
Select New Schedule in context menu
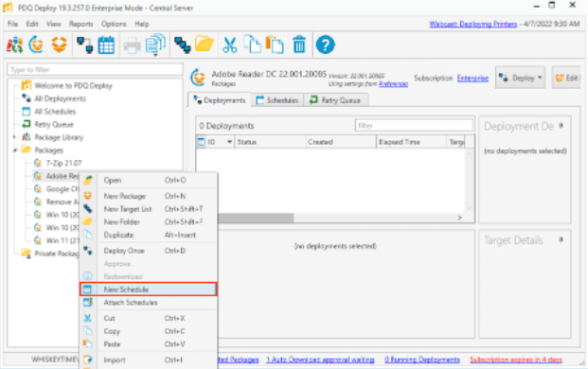148,290
